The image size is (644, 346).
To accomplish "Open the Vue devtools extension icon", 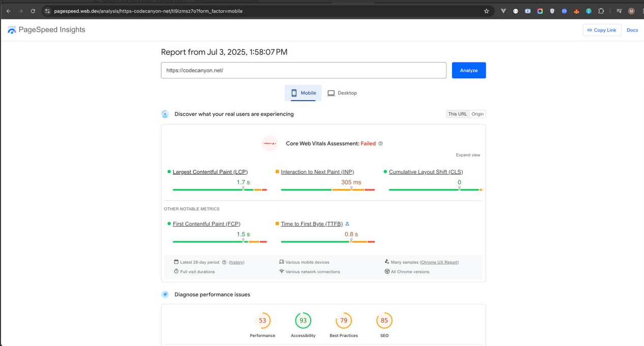I will pos(503,11).
